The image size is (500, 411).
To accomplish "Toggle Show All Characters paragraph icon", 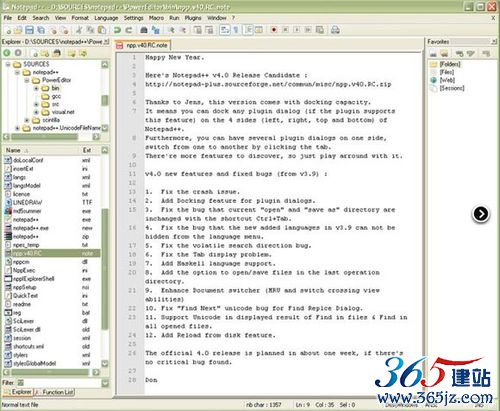I will [x=236, y=30].
